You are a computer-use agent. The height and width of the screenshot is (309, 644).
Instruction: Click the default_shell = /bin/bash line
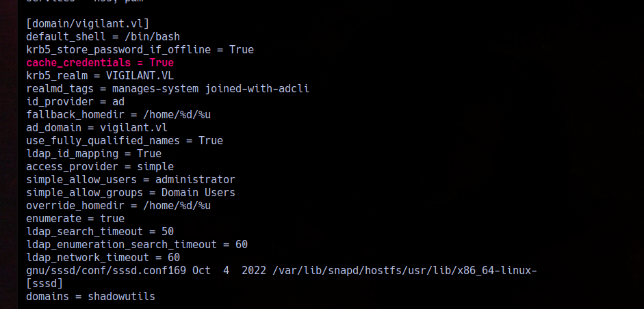click(103, 37)
